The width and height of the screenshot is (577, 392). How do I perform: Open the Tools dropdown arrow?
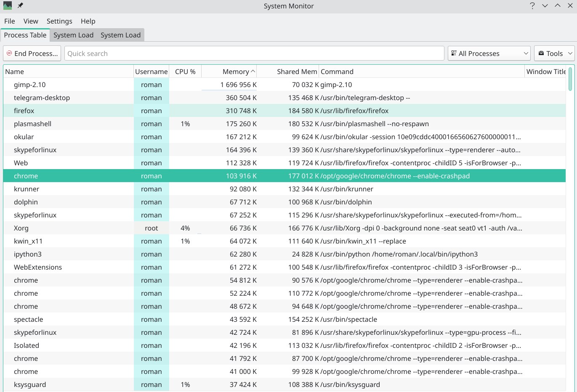pos(570,53)
